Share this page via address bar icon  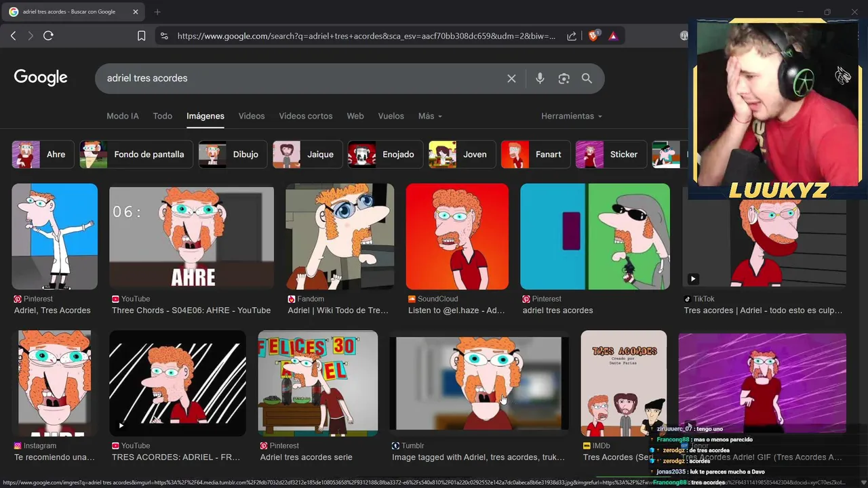point(572,36)
